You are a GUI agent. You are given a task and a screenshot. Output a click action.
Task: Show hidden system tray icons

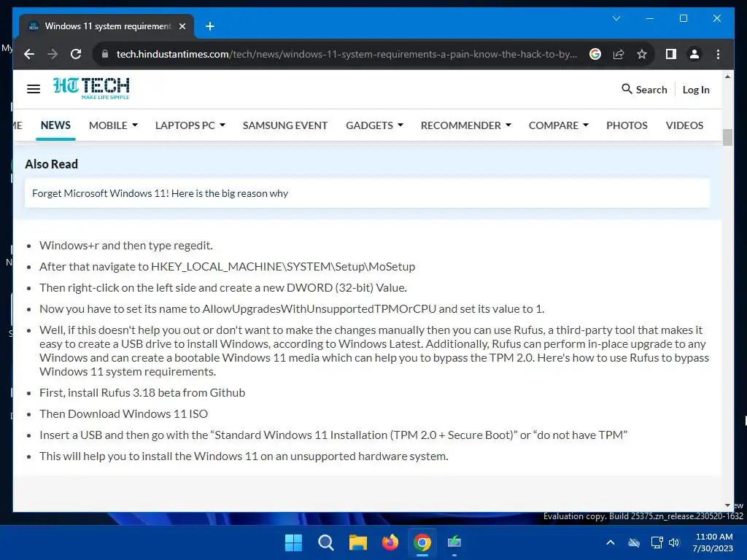[611, 542]
